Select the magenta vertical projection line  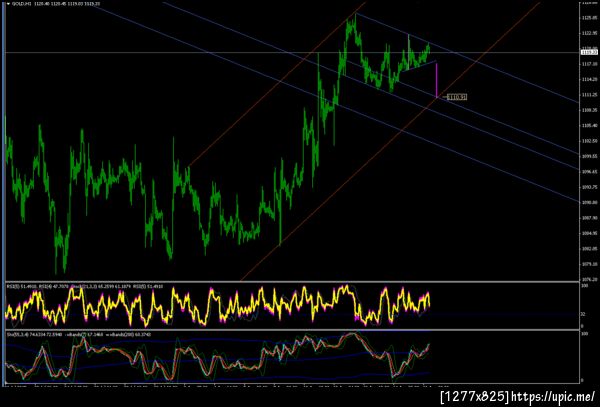pos(437,80)
